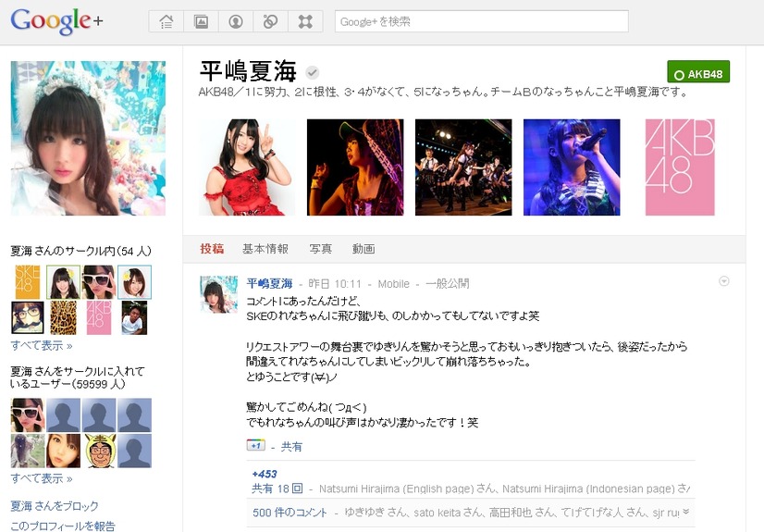764x532 pixels.
Task: Open the red dress peace-sign photo
Action: (247, 167)
